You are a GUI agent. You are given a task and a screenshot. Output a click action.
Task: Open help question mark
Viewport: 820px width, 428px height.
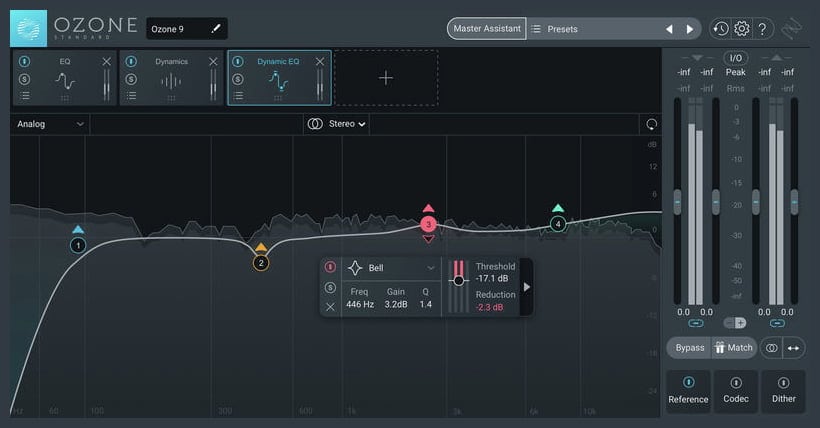762,29
